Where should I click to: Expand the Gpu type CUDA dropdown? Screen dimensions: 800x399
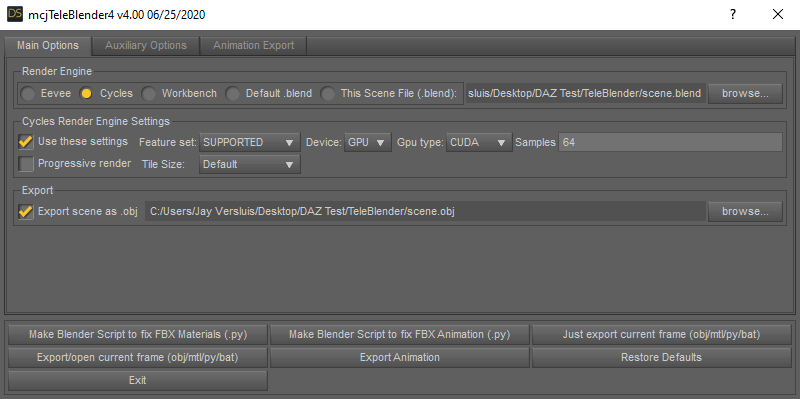point(479,142)
